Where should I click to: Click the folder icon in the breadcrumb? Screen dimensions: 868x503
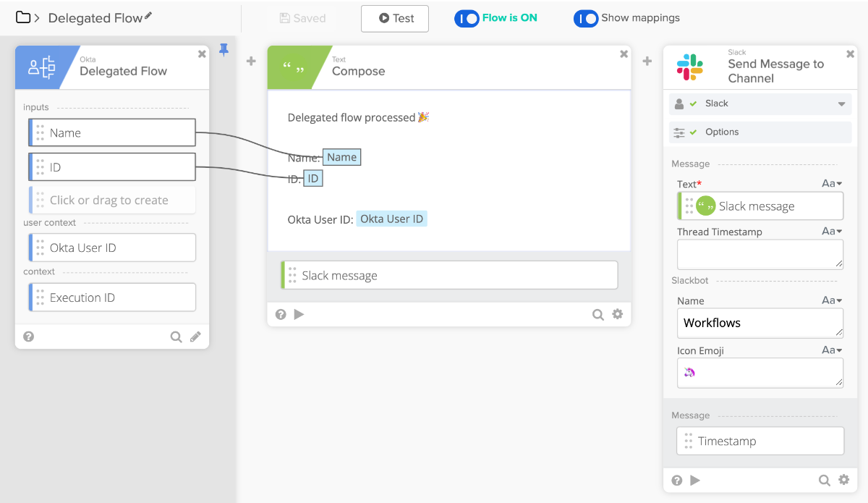(x=23, y=17)
